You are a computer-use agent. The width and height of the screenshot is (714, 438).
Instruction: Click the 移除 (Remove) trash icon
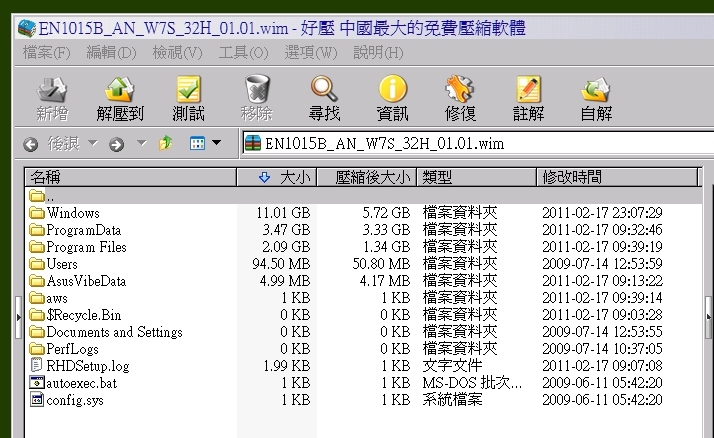click(257, 89)
